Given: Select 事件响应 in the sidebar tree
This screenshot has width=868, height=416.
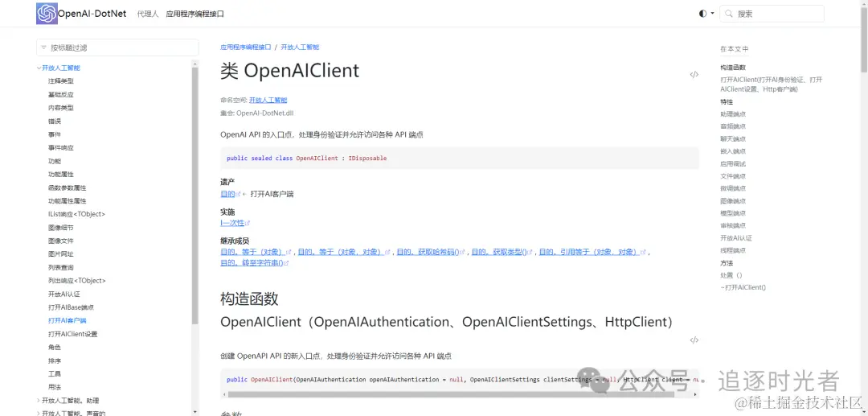Looking at the screenshot, I should pos(61,147).
